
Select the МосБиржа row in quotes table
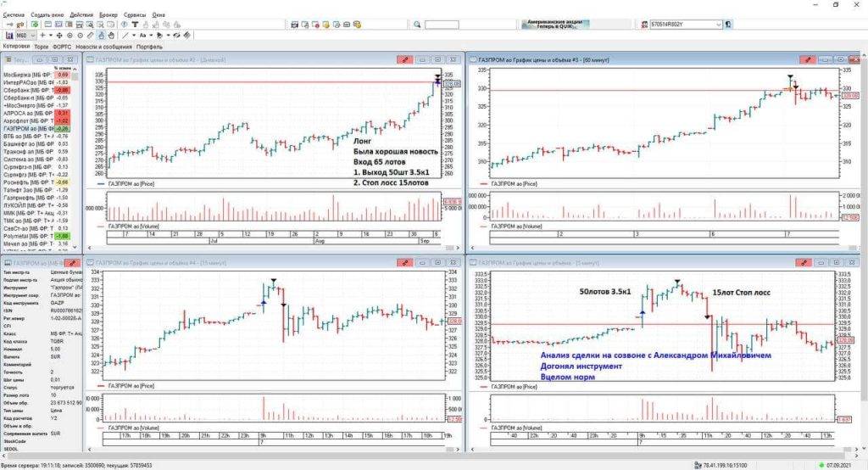36,75
